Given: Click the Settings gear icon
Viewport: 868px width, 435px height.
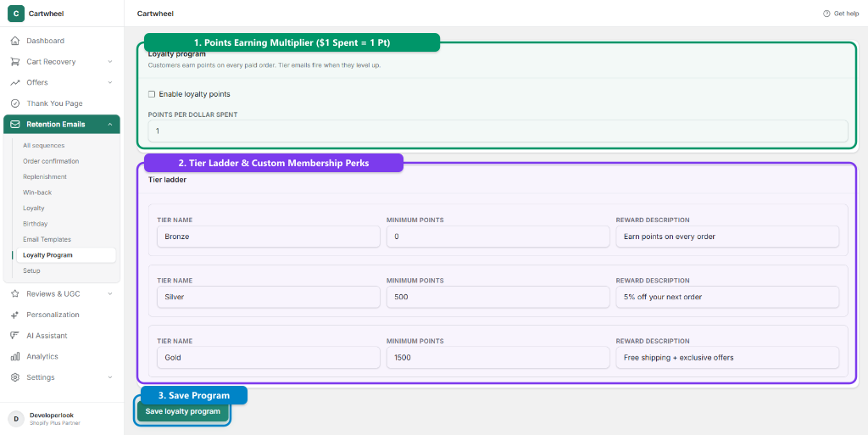Looking at the screenshot, I should [15, 377].
